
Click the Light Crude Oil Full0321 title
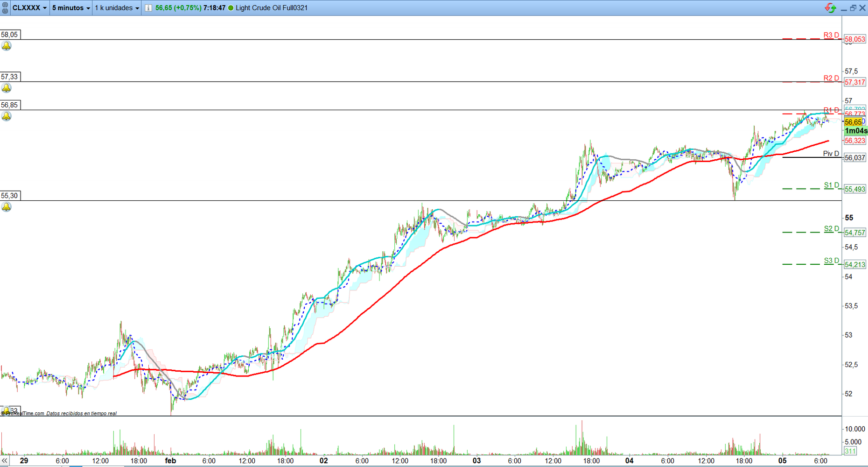pyautogui.click(x=272, y=8)
